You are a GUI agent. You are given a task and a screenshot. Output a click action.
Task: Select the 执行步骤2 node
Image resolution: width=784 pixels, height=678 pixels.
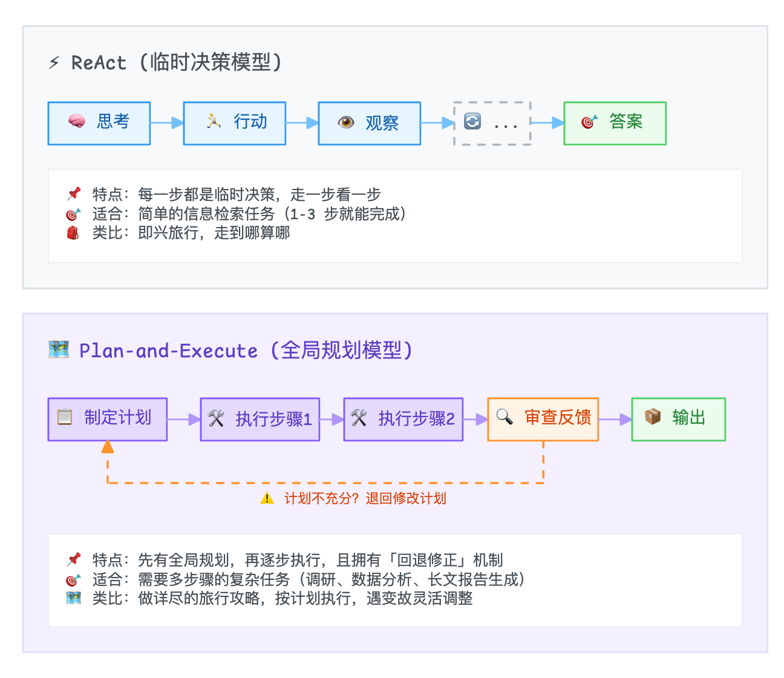coord(403,419)
